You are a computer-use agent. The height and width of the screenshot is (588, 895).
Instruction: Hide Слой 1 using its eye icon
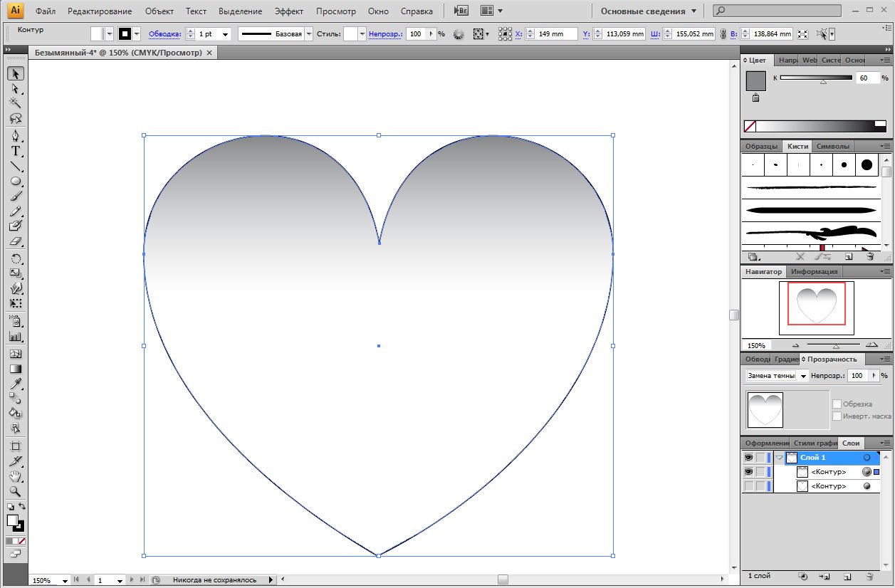[x=748, y=458]
